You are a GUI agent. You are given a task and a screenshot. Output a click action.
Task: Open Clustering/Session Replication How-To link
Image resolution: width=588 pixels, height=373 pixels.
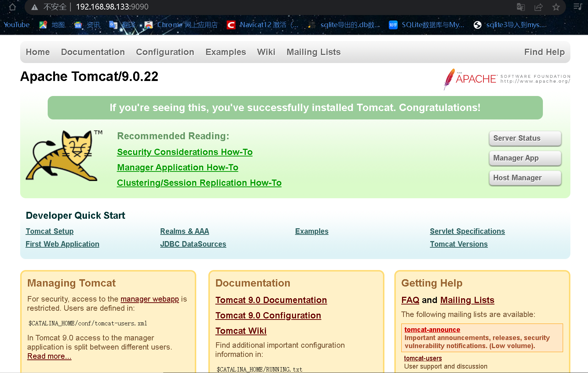tap(199, 183)
